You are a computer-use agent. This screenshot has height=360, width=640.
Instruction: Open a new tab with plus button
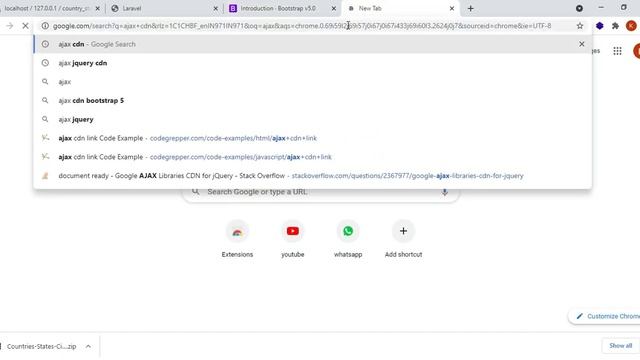tap(471, 8)
